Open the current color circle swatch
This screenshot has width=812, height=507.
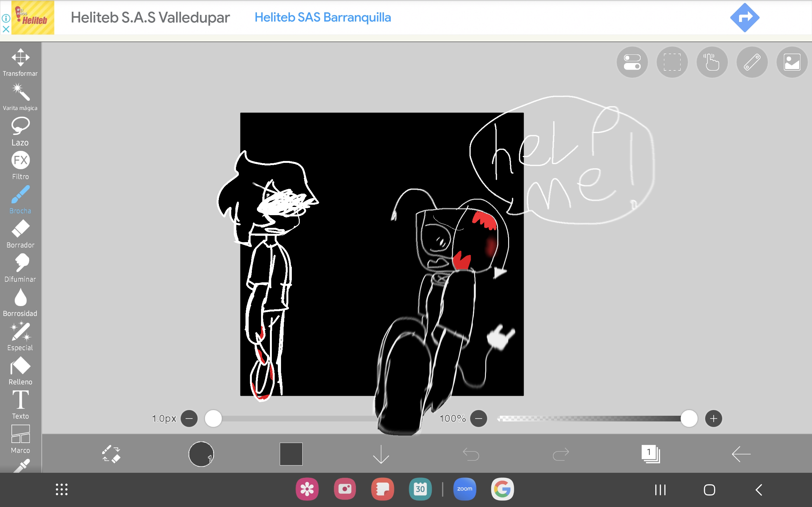pos(201,454)
